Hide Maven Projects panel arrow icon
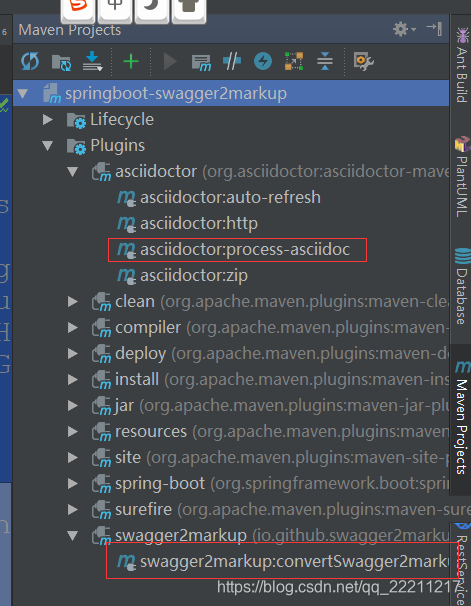The width and height of the screenshot is (471, 606). [x=434, y=28]
